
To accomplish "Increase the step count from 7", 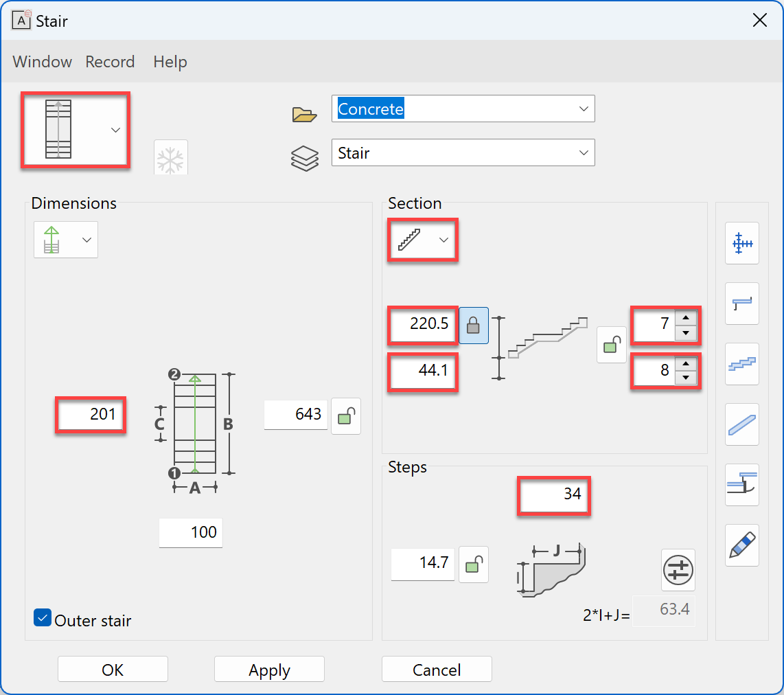I will [x=686, y=317].
